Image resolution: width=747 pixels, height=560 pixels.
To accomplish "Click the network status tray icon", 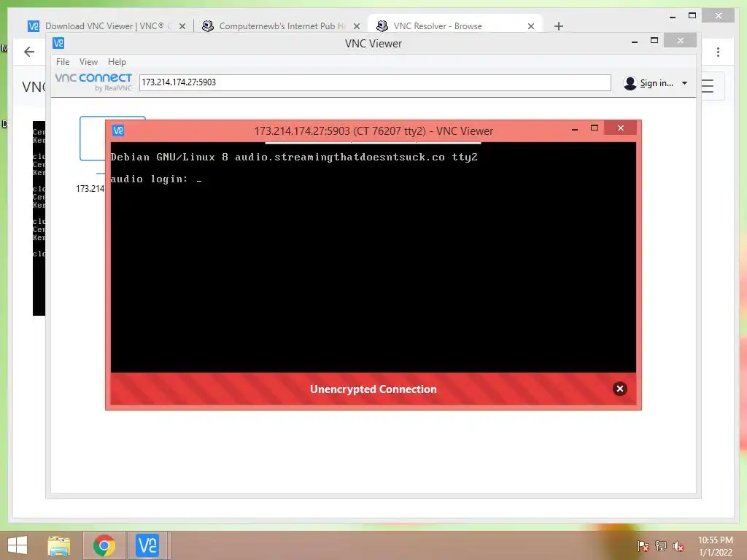I will pyautogui.click(x=661, y=546).
